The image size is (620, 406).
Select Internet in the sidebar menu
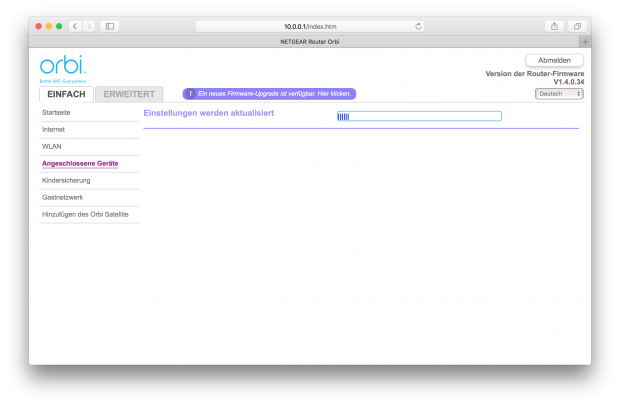click(52, 129)
